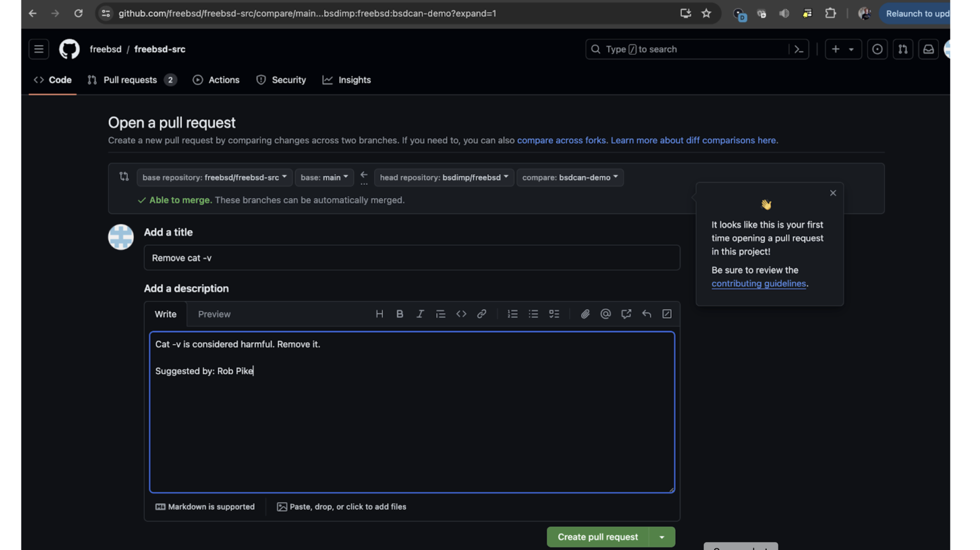Dismiss the first-time contributor popup
Screen dimensions: 980x550
[x=833, y=193]
